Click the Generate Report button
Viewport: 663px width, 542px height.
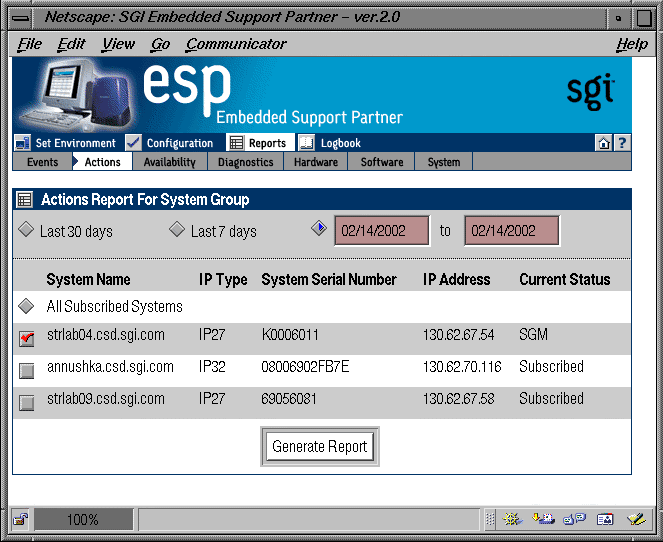coord(320,446)
